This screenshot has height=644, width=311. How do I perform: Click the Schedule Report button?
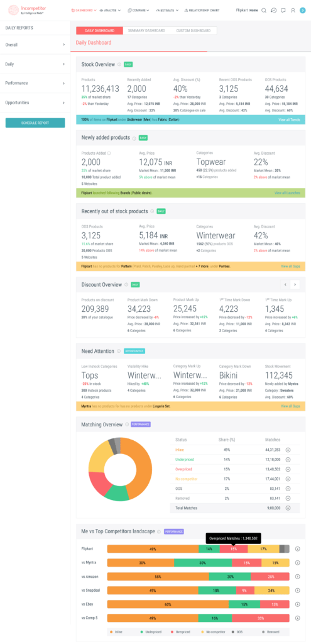tap(35, 123)
